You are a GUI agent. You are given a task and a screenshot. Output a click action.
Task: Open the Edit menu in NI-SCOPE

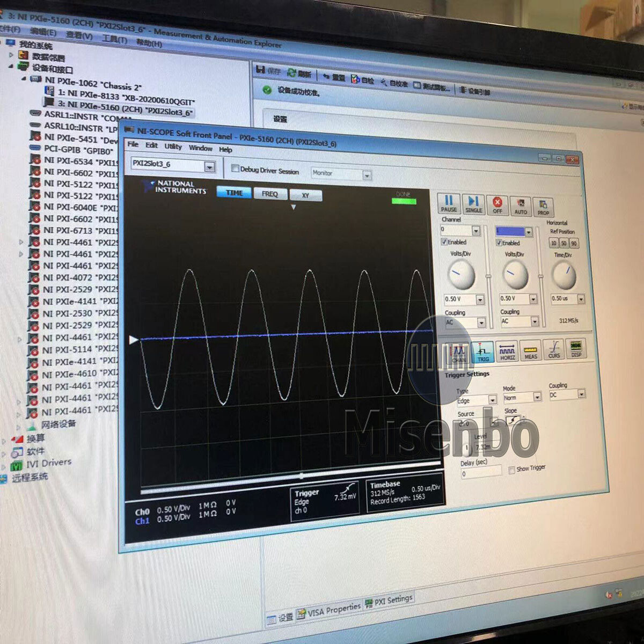[152, 145]
